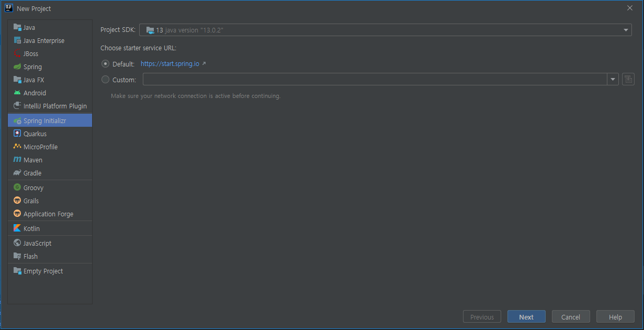Click the Java FX folder icon
This screenshot has height=330, width=644.
click(x=17, y=80)
